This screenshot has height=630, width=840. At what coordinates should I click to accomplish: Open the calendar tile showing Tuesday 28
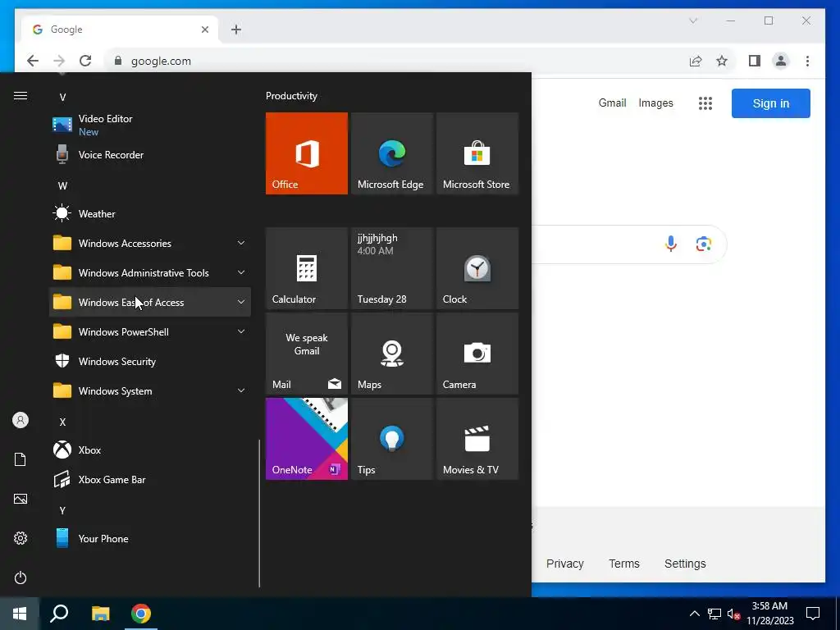click(391, 268)
